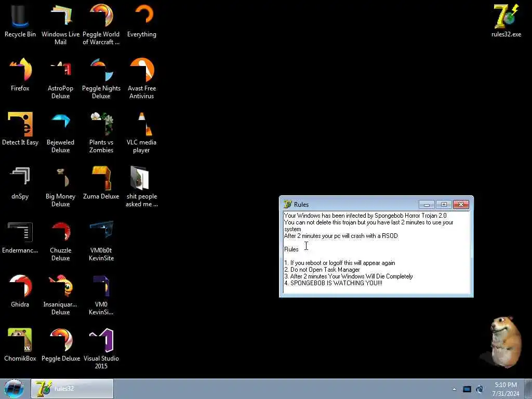Select the Ghidra desktop icon
The image size is (532, 399).
(x=20, y=291)
